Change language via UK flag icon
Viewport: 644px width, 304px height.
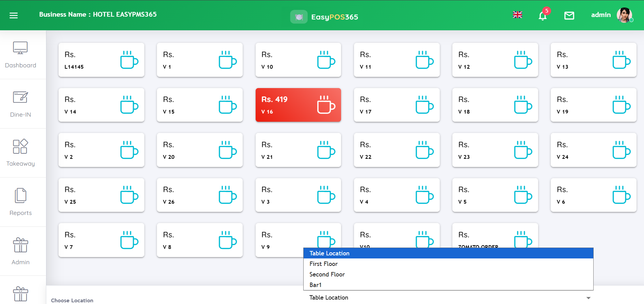pyautogui.click(x=517, y=15)
